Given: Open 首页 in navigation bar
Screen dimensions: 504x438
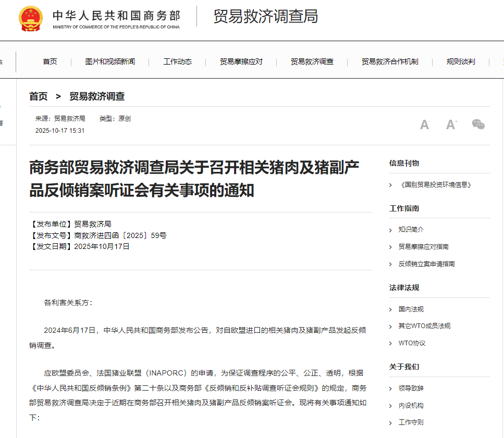Looking at the screenshot, I should click(50, 61).
